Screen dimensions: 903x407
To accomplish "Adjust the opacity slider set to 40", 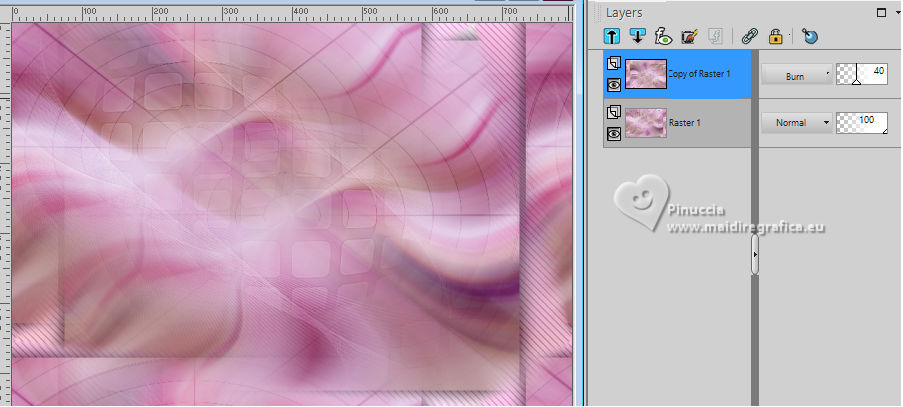I will point(862,74).
